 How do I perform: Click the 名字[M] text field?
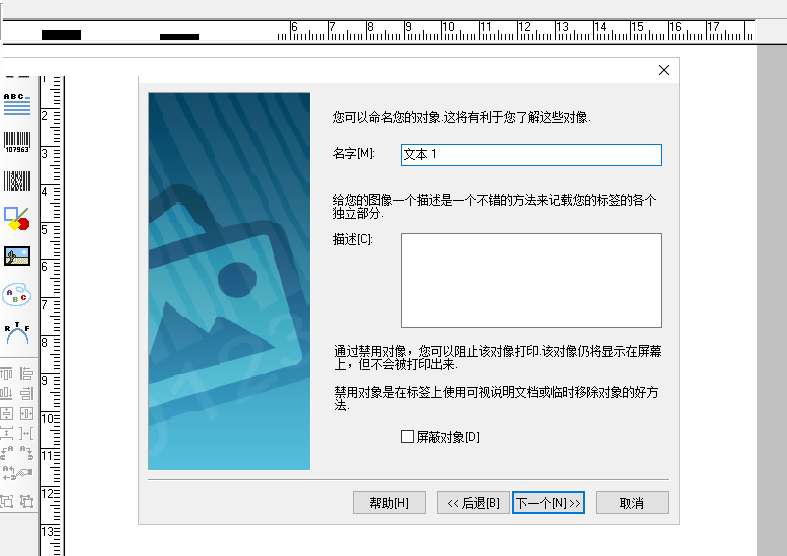point(531,155)
